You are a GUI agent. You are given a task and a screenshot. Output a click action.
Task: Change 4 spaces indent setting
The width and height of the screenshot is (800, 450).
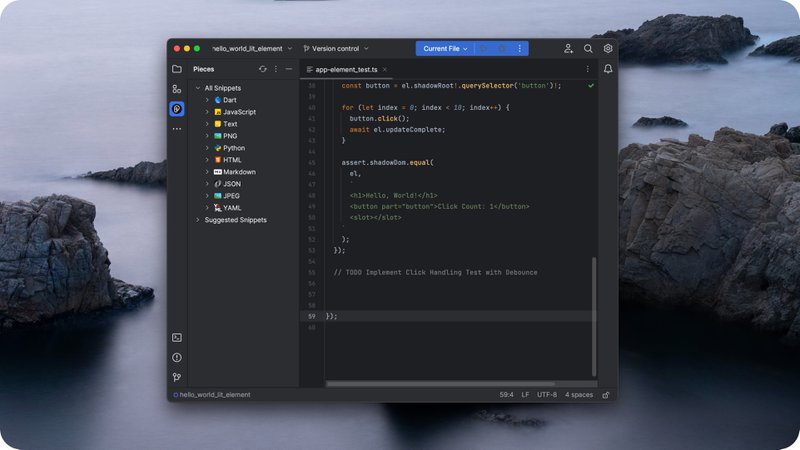[x=579, y=395]
